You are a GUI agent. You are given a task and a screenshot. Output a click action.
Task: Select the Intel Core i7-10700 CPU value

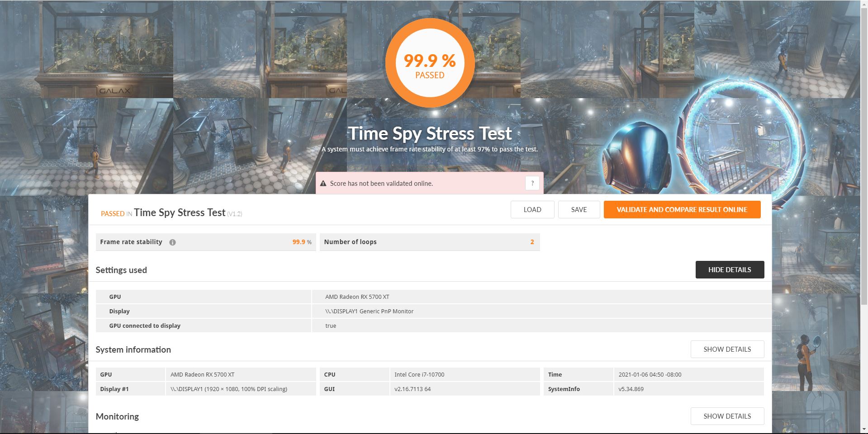(x=419, y=374)
